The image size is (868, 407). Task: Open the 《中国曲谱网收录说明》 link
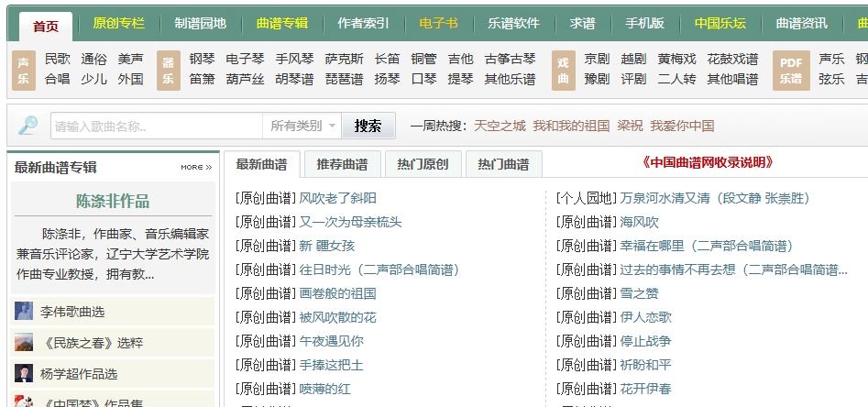[x=708, y=162]
